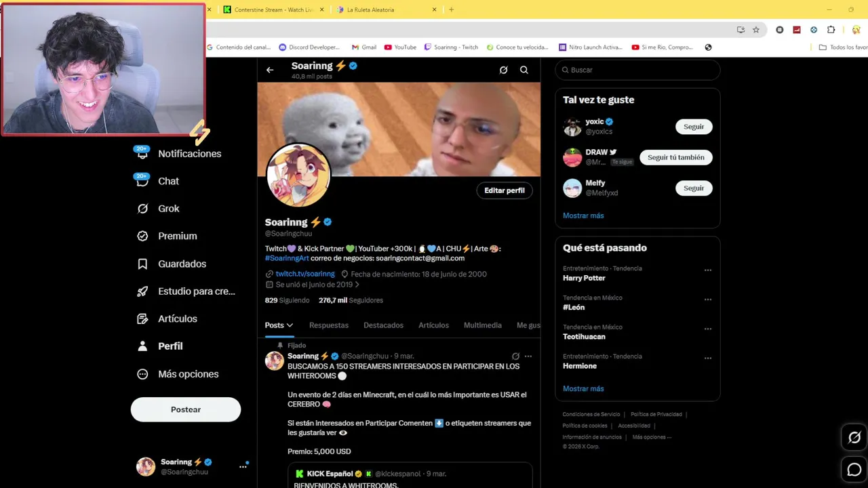The height and width of the screenshot is (488, 868).
Task: Bookmark this page with star icon
Action: click(756, 30)
